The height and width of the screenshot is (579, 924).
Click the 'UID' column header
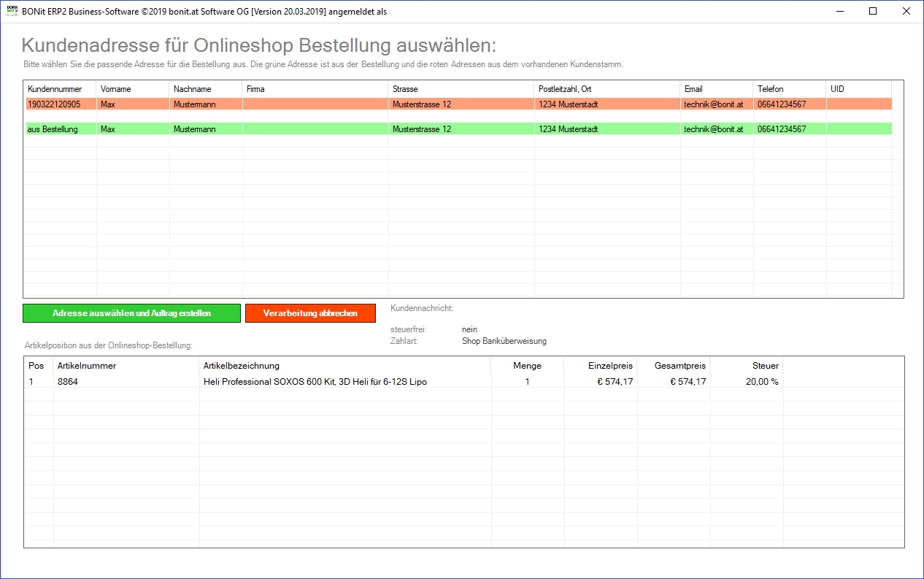pos(859,89)
